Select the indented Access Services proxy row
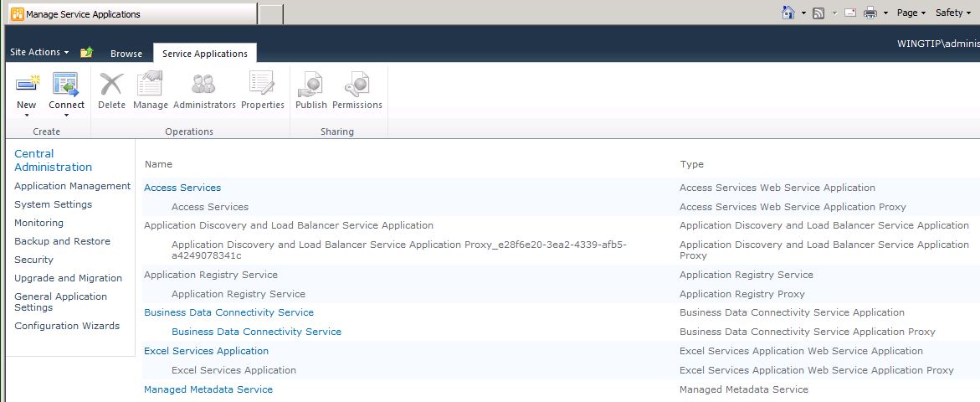This screenshot has height=402, width=980. point(210,207)
